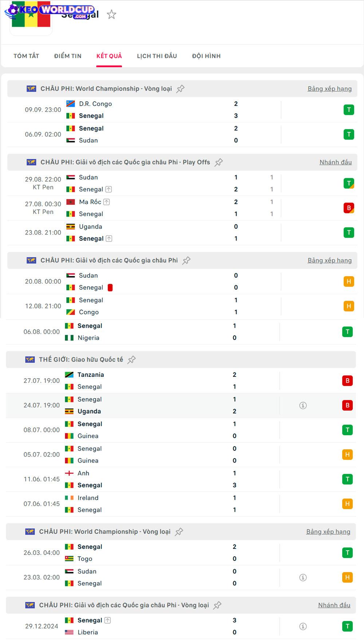Click the red card icon beside Senegal
The height and width of the screenshot is (640, 364).
click(110, 288)
